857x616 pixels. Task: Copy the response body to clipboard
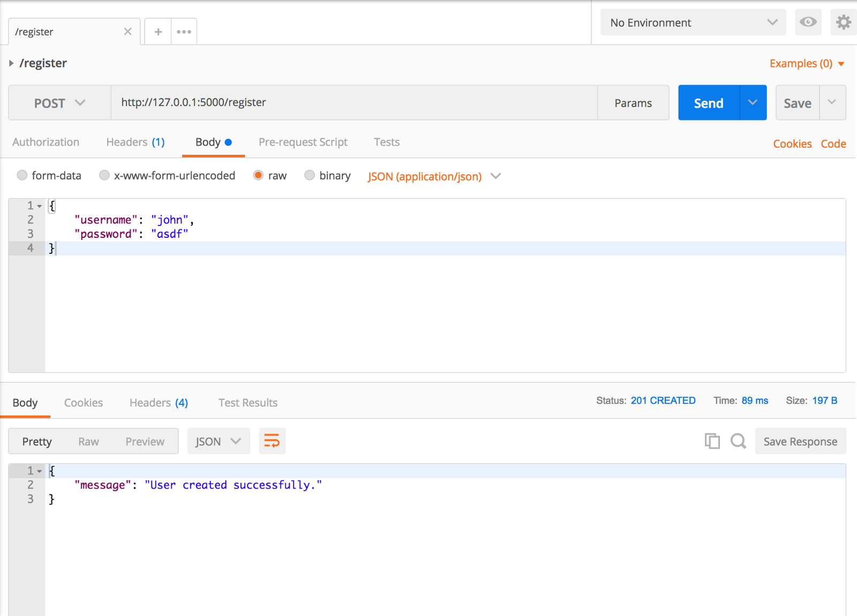click(x=712, y=441)
